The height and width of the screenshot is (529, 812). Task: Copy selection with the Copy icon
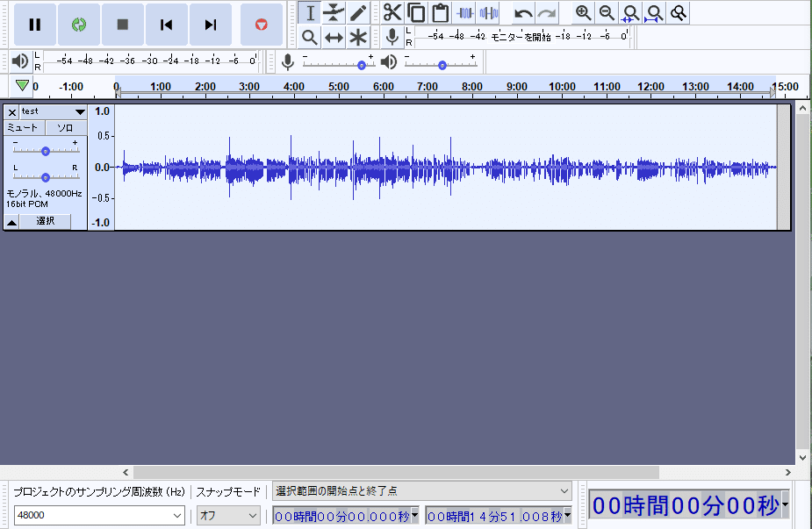[x=416, y=13]
